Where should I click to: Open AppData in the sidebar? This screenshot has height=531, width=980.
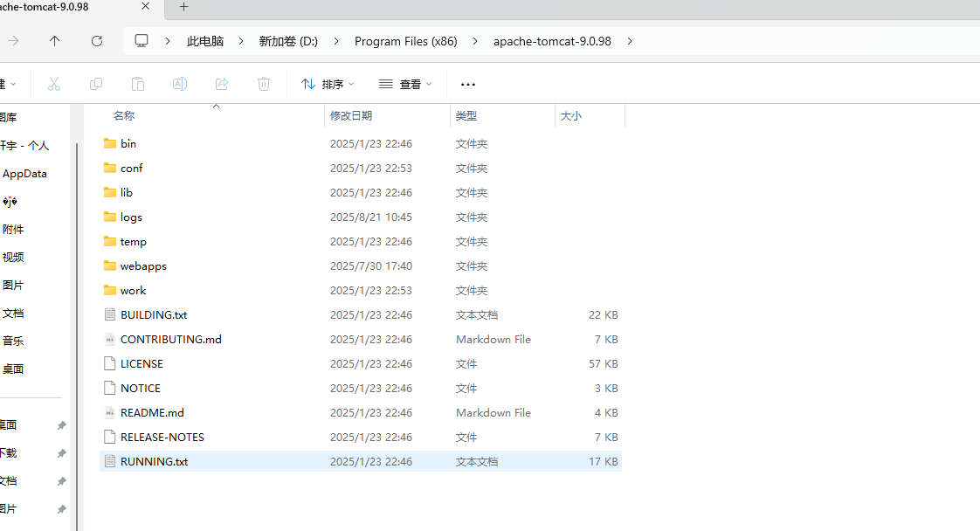coord(24,174)
